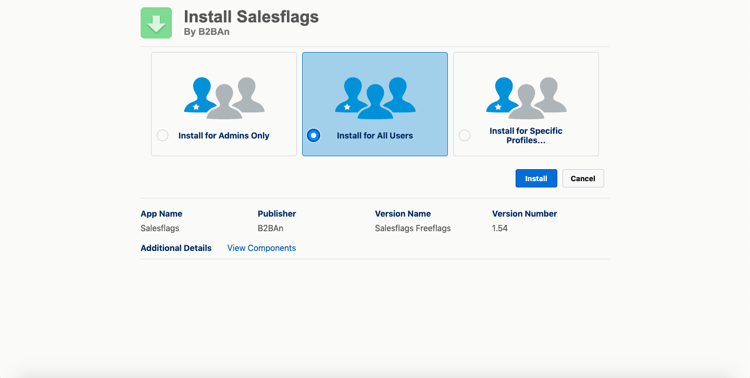Click the By B2BAn publisher subtitle
Viewport: 750px width, 378px height.
pos(207,32)
